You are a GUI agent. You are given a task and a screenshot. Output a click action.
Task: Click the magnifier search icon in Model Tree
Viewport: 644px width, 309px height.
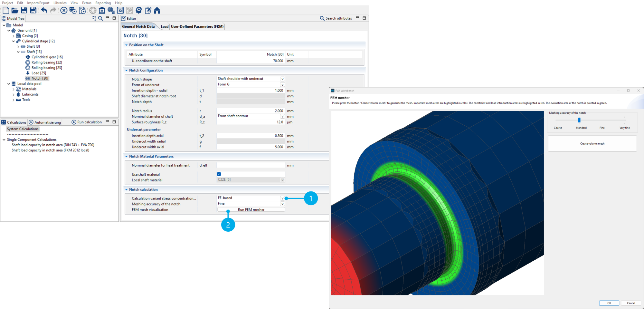click(101, 18)
